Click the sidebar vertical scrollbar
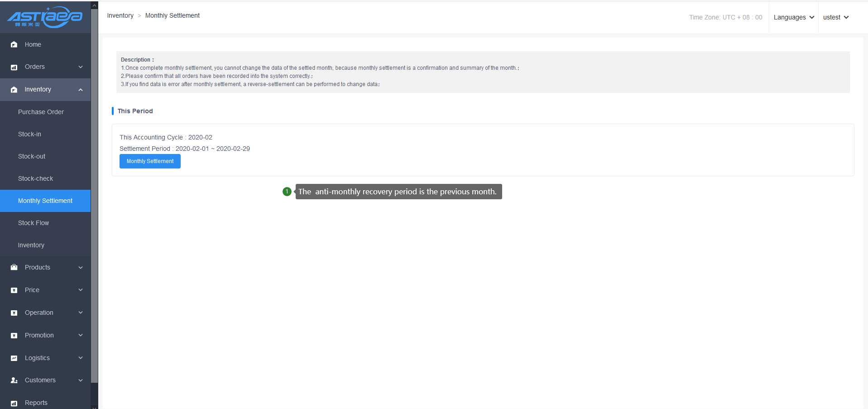Viewport: 868px width, 409px height. click(94, 195)
